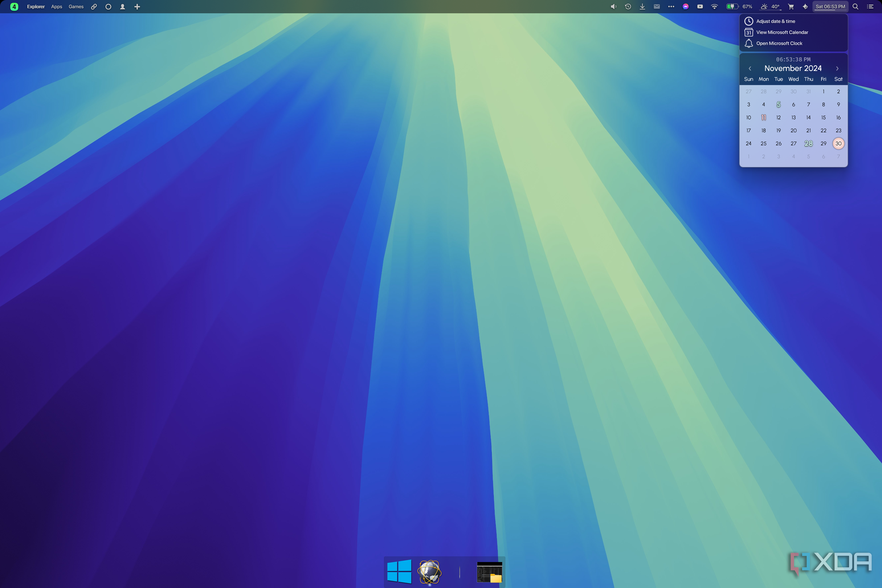Expand the three-dots overflow menu
The image size is (882, 588).
(x=671, y=7)
